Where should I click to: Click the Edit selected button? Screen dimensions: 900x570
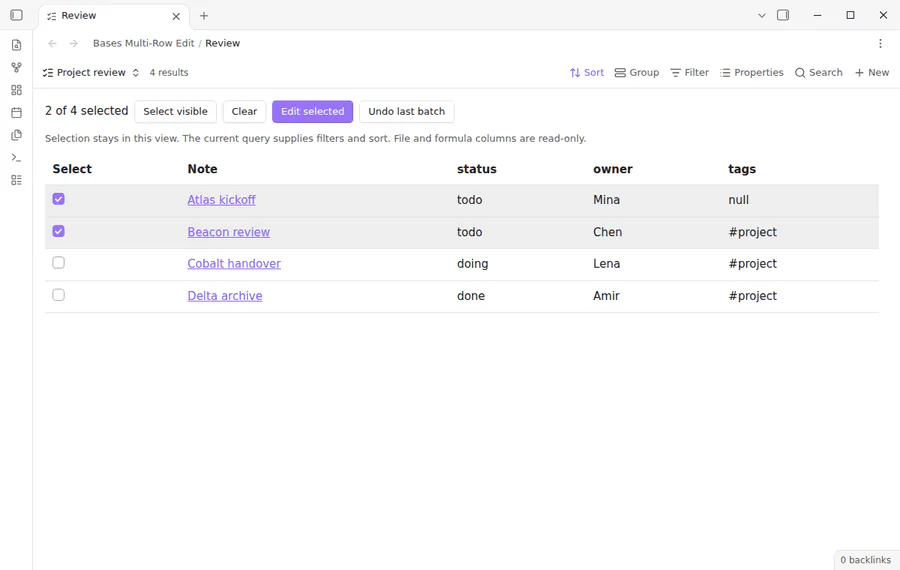click(312, 111)
